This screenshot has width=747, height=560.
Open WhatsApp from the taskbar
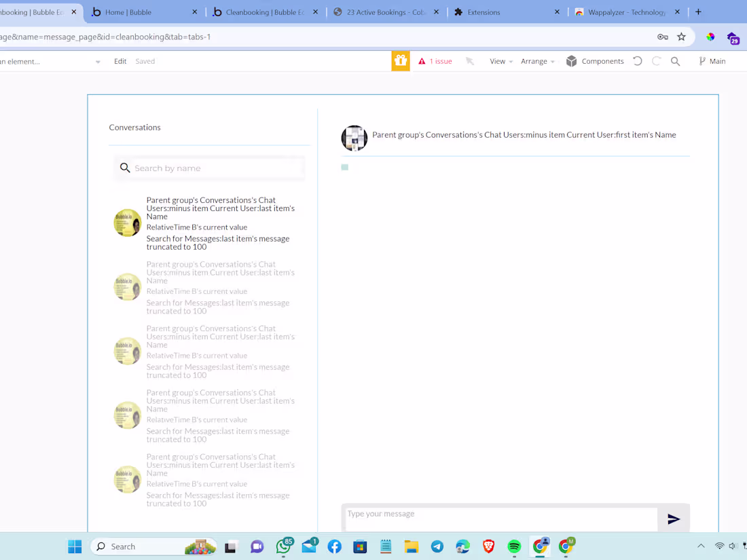pos(283,546)
